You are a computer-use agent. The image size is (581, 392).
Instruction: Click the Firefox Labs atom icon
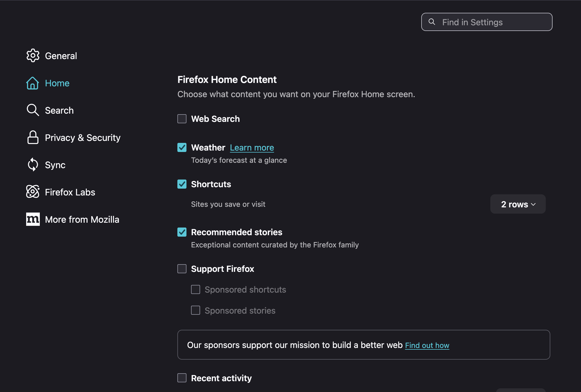(x=33, y=192)
